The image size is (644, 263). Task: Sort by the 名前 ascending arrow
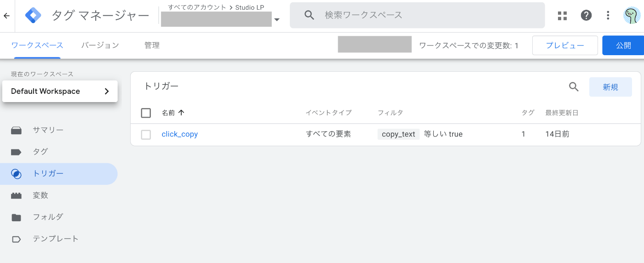(x=181, y=113)
